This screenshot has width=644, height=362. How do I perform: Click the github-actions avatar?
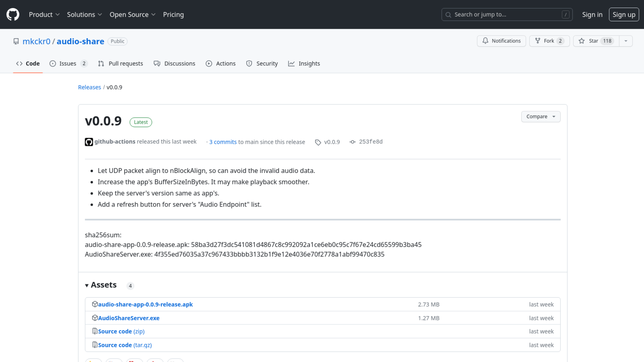[89, 142]
